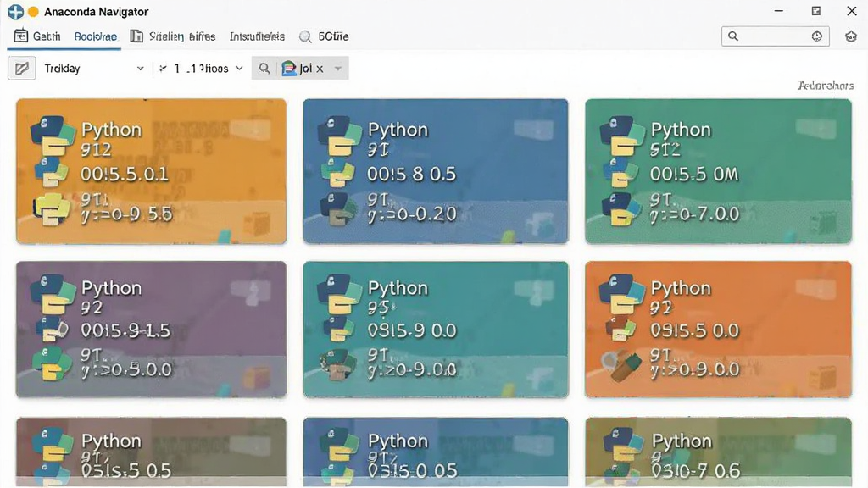Click the panel icon beside Sielian bifies

tap(136, 36)
